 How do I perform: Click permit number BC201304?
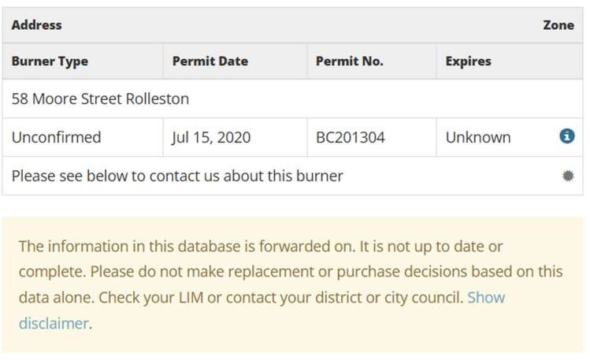coord(351,137)
